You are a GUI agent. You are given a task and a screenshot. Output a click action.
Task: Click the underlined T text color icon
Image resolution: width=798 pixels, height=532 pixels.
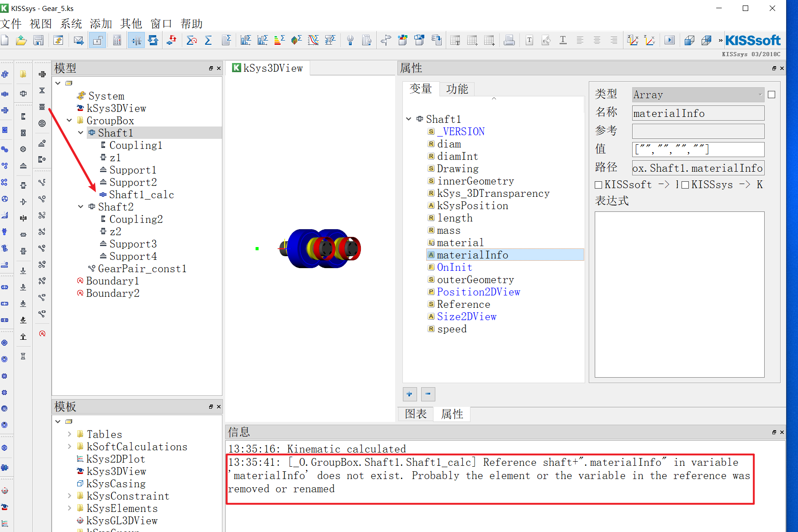pyautogui.click(x=563, y=40)
